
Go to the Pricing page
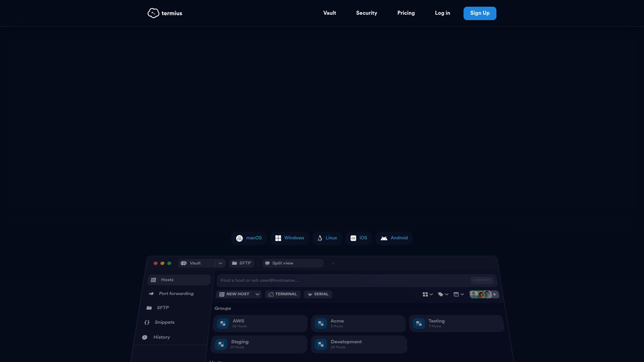pos(406,13)
